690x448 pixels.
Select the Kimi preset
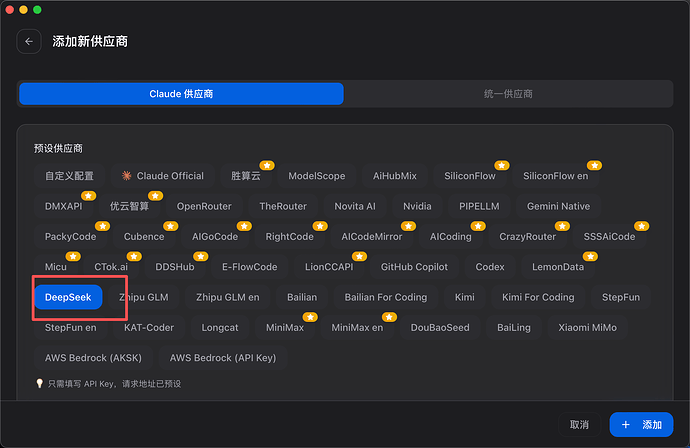point(465,297)
